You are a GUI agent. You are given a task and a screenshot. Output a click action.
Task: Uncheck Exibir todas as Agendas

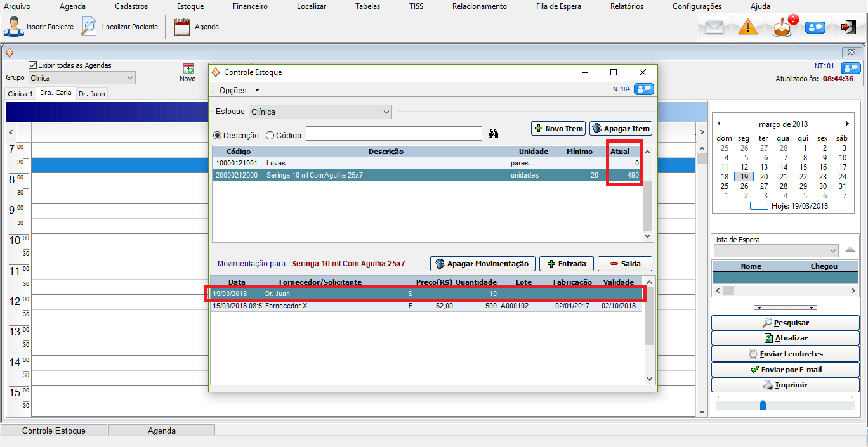pyautogui.click(x=33, y=65)
